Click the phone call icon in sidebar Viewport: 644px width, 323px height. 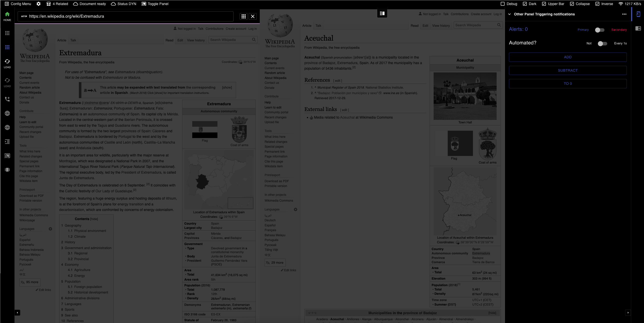coord(7,99)
